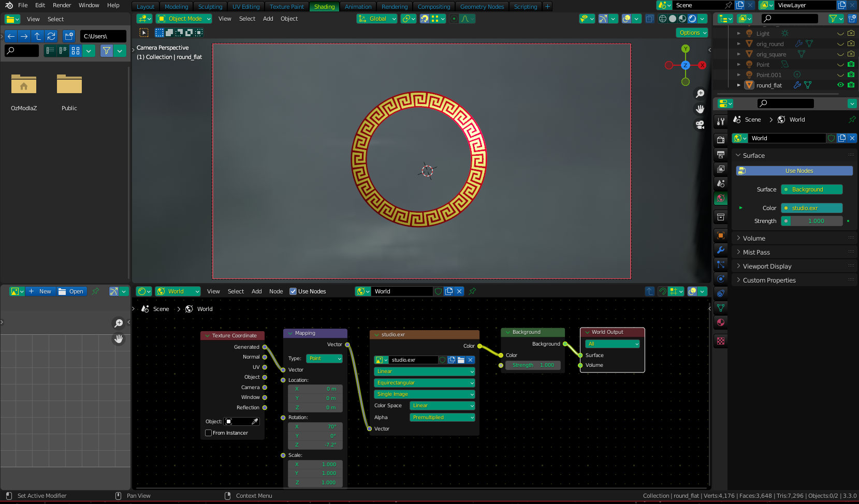Open the Tool properties tab
Viewport: 859px width, 504px height.
tap(721, 122)
